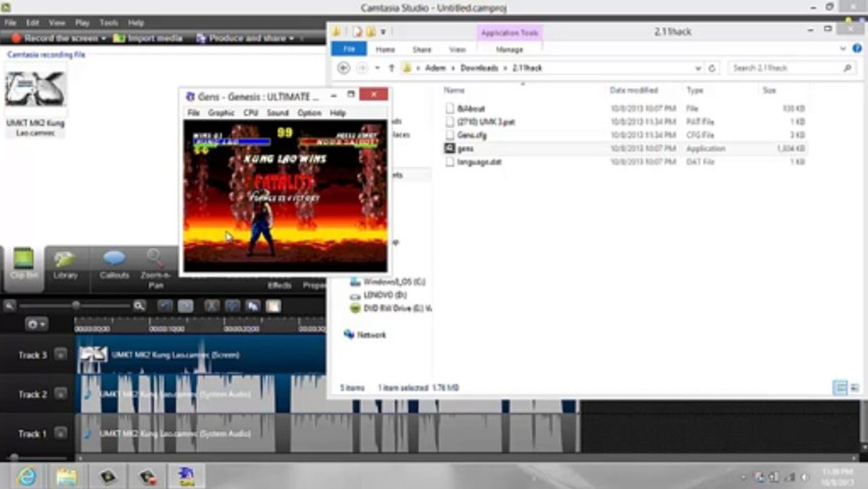Click the timeline zoom out magnifier

point(10,306)
